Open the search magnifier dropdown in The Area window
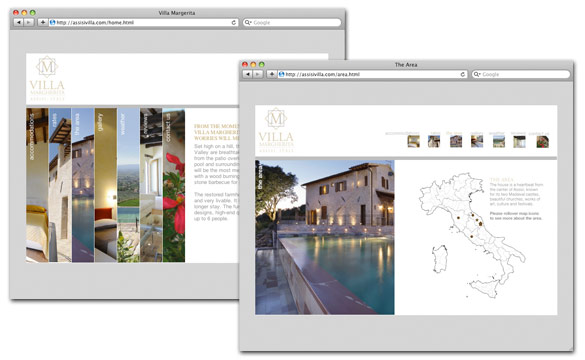The width and height of the screenshot is (585, 360). (477, 74)
